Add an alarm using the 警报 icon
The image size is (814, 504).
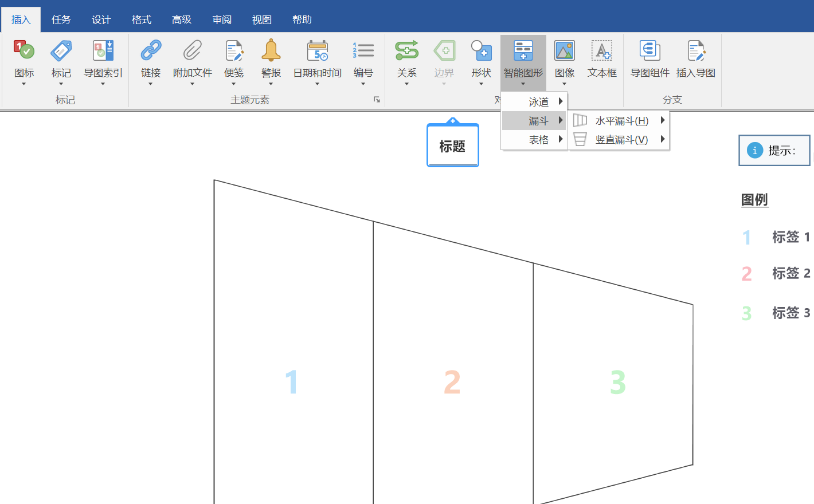(271, 57)
